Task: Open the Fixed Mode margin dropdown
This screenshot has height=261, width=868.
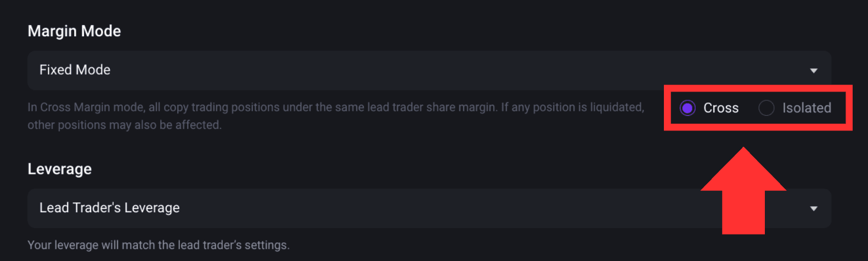Action: [430, 70]
